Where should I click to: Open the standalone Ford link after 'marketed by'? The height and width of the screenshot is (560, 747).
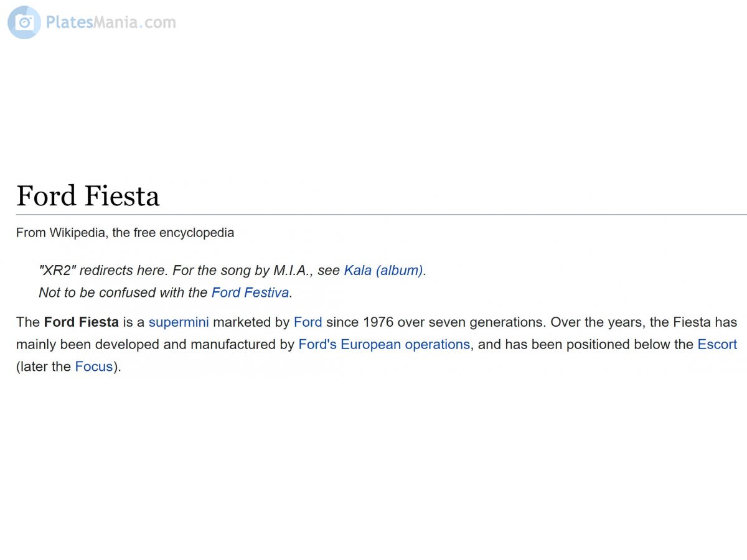pos(308,322)
